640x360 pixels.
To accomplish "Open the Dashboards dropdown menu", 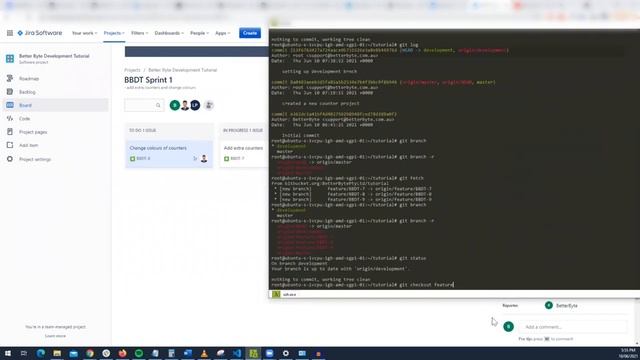I will [x=169, y=33].
